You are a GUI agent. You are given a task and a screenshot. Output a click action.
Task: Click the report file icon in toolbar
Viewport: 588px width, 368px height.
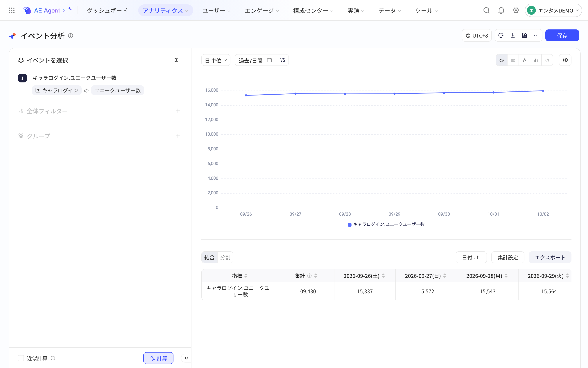(524, 36)
